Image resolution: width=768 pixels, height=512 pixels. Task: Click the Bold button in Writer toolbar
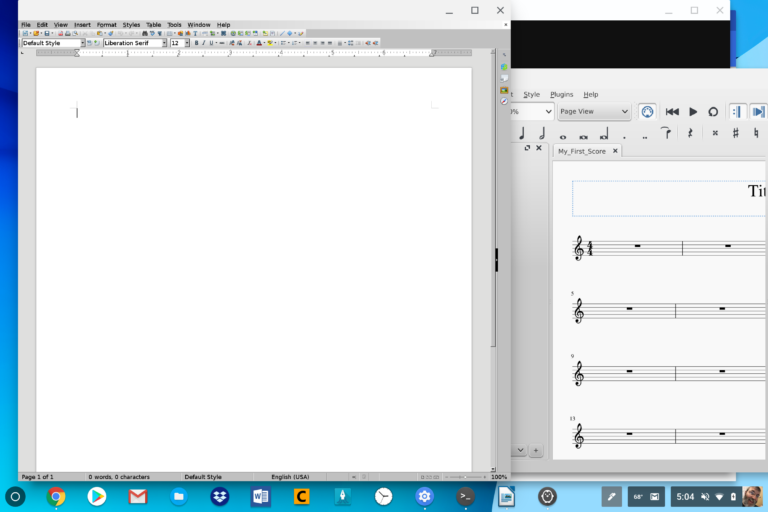pos(196,43)
